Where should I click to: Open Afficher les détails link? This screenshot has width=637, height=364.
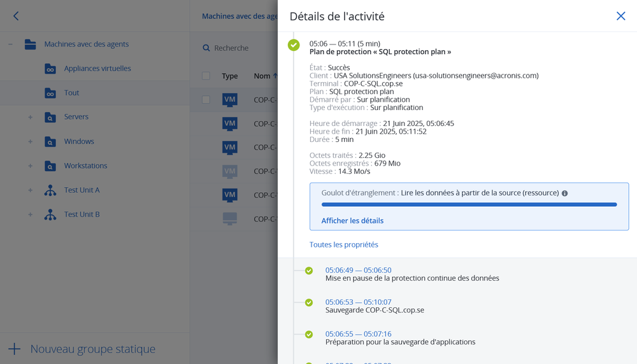point(352,221)
